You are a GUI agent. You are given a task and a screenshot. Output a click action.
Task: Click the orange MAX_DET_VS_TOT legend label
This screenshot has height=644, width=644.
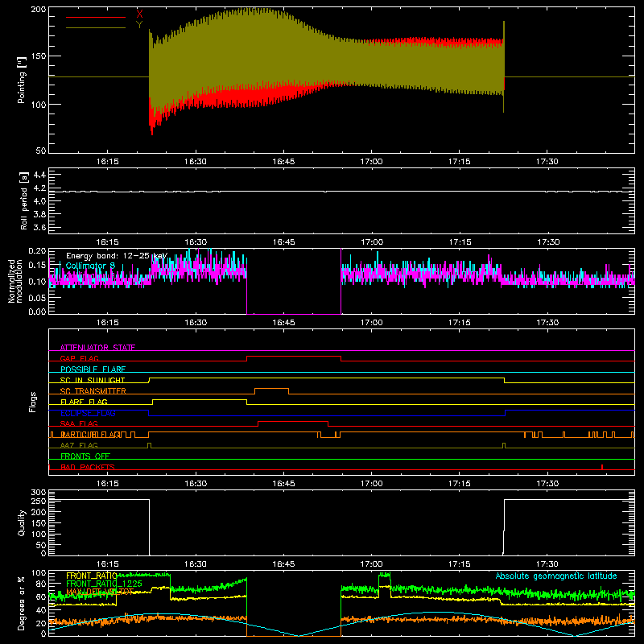coord(100,592)
